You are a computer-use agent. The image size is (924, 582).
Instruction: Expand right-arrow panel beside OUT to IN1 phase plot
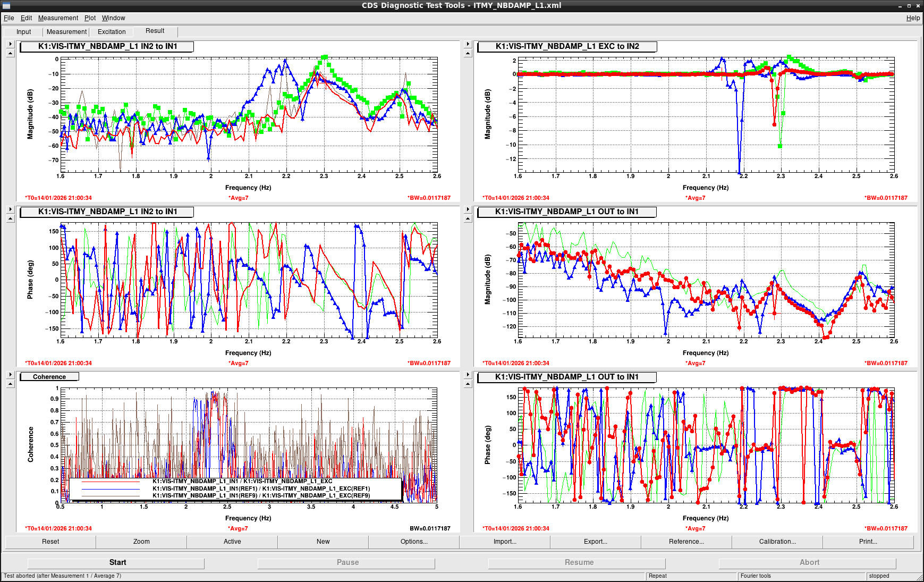[468, 374]
